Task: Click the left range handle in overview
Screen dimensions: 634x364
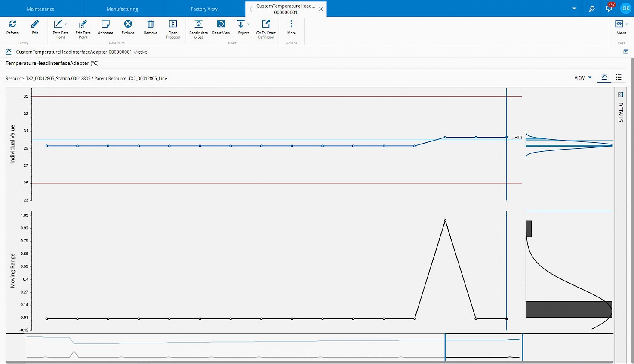Action: [x=445, y=347]
